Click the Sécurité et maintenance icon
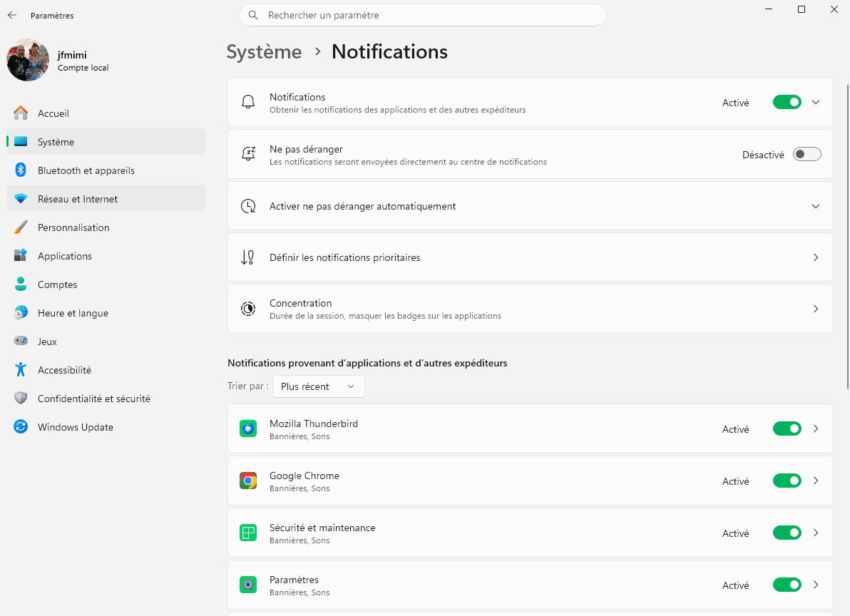The height and width of the screenshot is (616, 850). click(x=248, y=533)
